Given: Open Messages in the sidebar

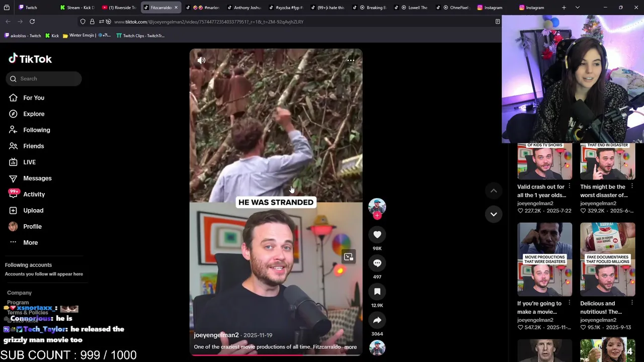Looking at the screenshot, I should point(37,178).
